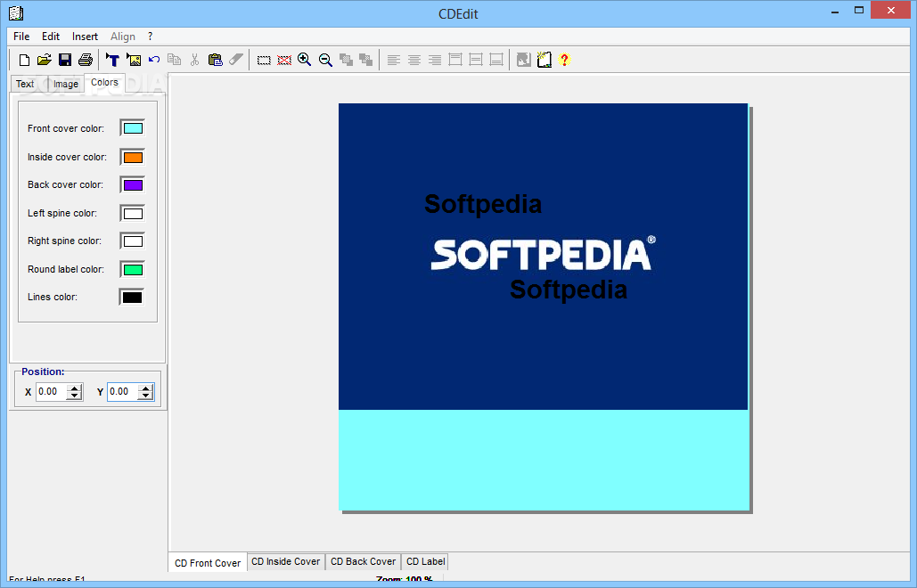Change the purple Back cover color swatch
This screenshot has height=588, width=917.
[133, 185]
